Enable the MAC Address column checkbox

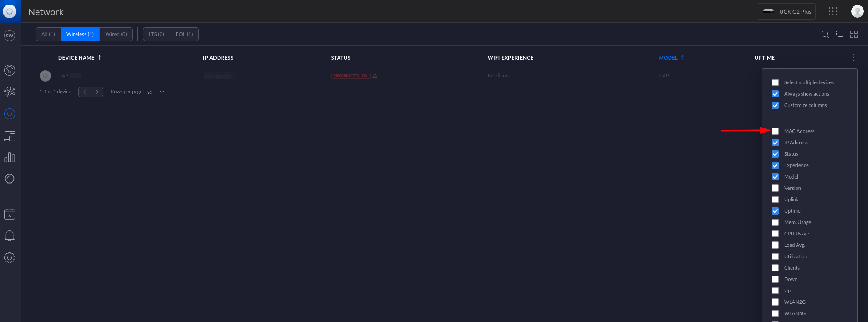(775, 131)
